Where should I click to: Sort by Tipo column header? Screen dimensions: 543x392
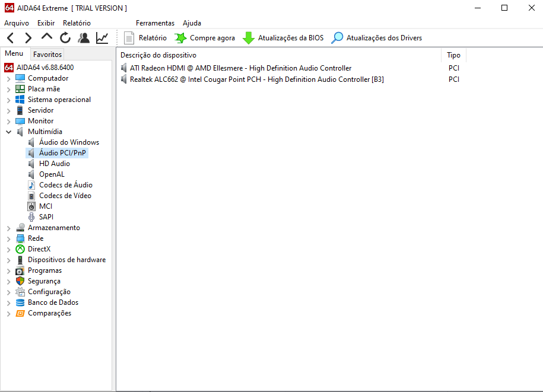point(453,55)
